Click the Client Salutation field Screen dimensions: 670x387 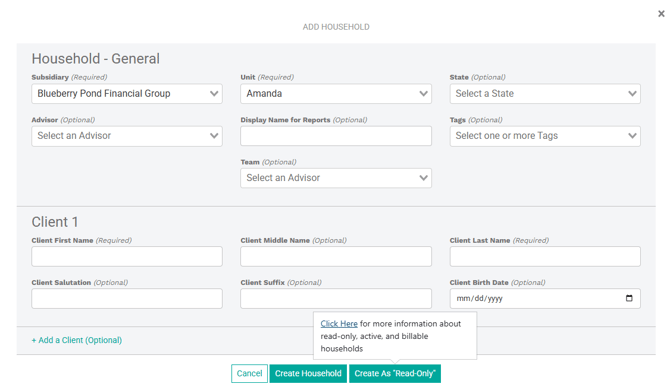(x=127, y=298)
